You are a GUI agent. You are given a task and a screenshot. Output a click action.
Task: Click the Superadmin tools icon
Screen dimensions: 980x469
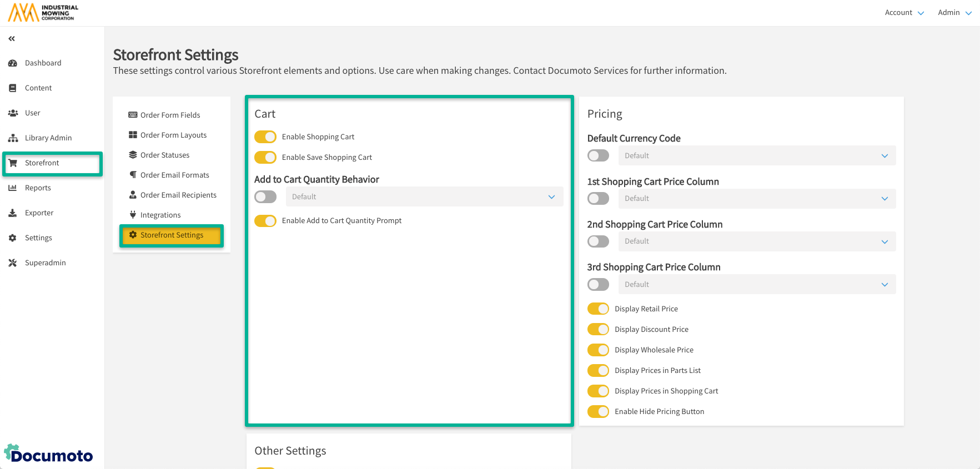(x=13, y=263)
